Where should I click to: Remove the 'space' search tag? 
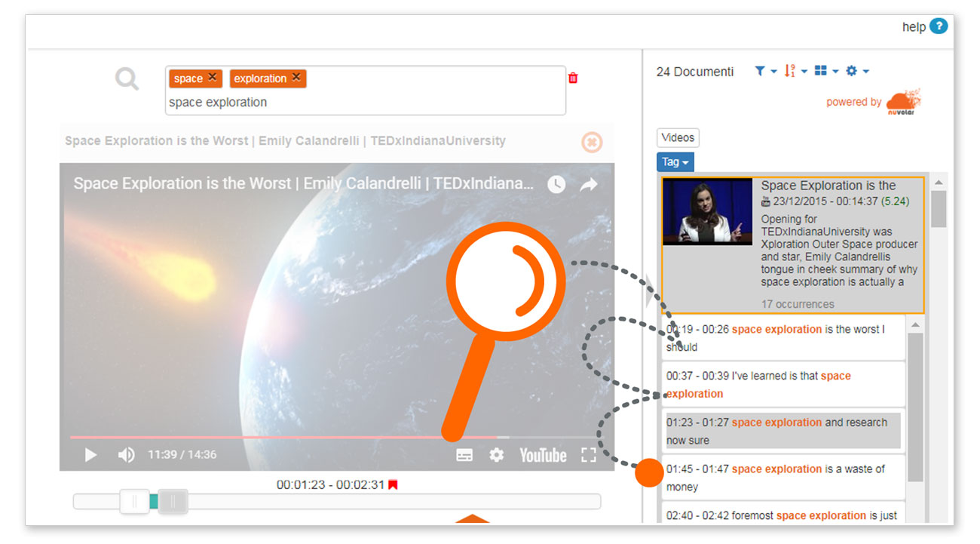tap(213, 77)
